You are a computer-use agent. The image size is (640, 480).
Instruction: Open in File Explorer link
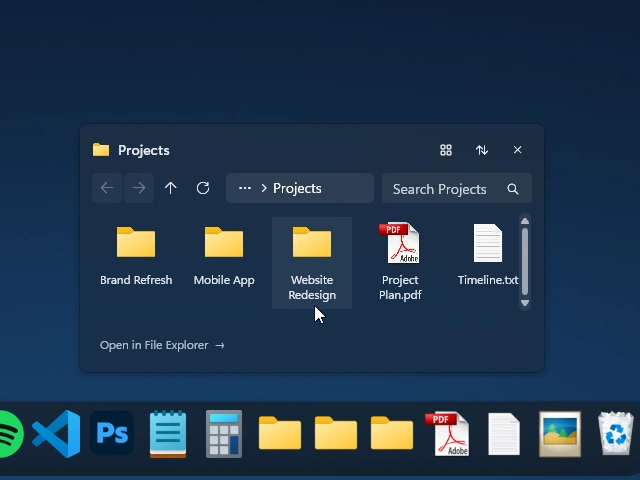[x=162, y=345]
